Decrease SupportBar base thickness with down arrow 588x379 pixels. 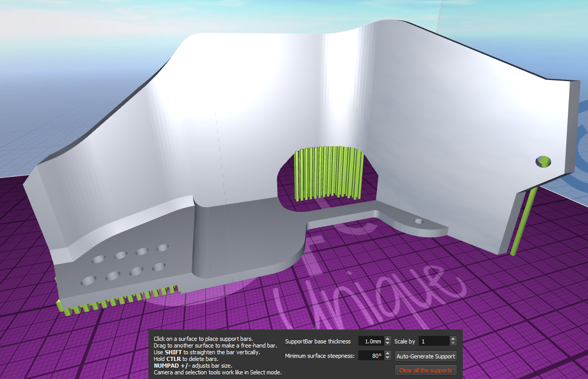[x=388, y=343]
